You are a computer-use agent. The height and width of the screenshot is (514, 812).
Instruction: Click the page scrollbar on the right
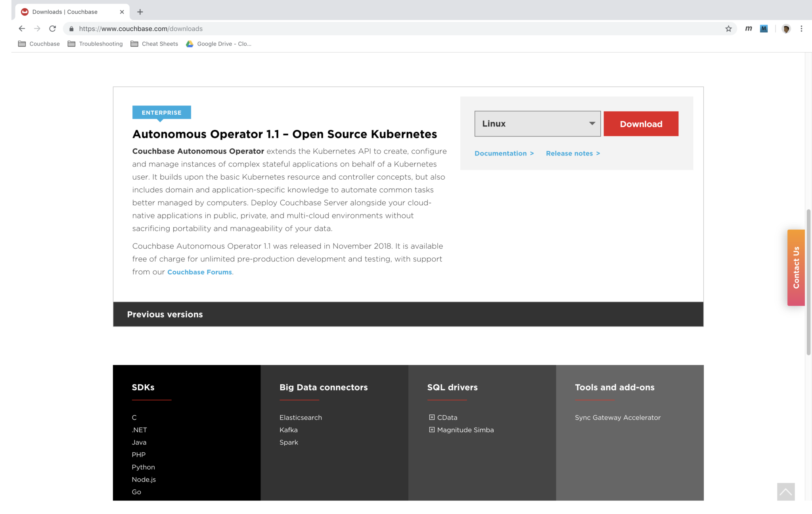[808, 278]
